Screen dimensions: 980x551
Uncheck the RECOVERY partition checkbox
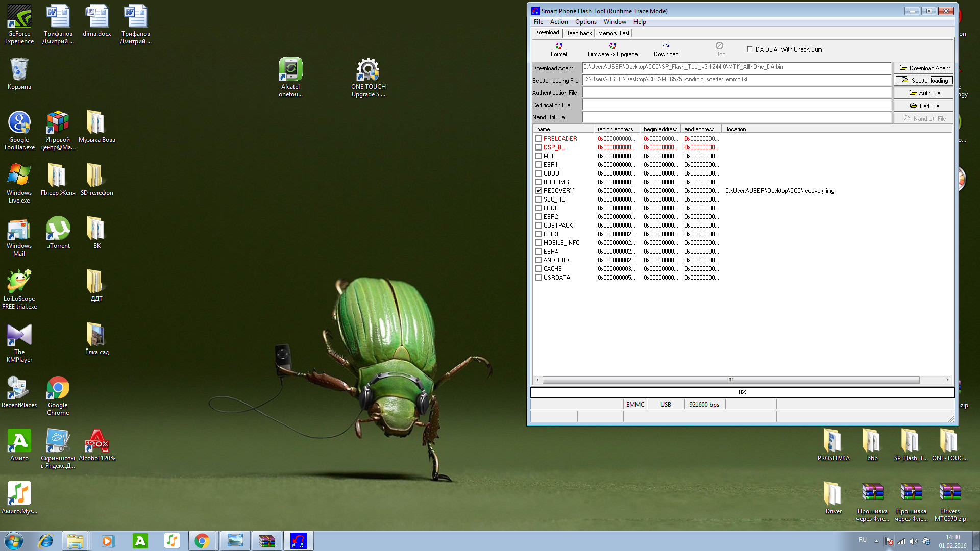click(x=538, y=191)
